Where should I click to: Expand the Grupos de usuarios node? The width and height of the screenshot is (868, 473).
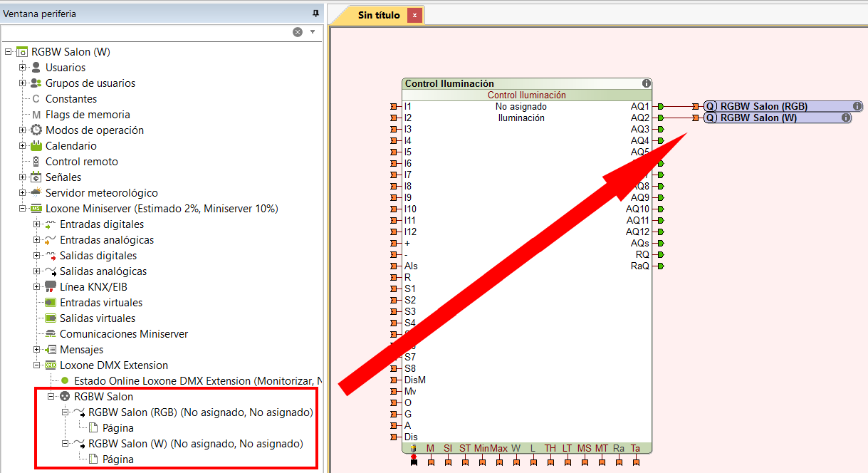[x=23, y=83]
